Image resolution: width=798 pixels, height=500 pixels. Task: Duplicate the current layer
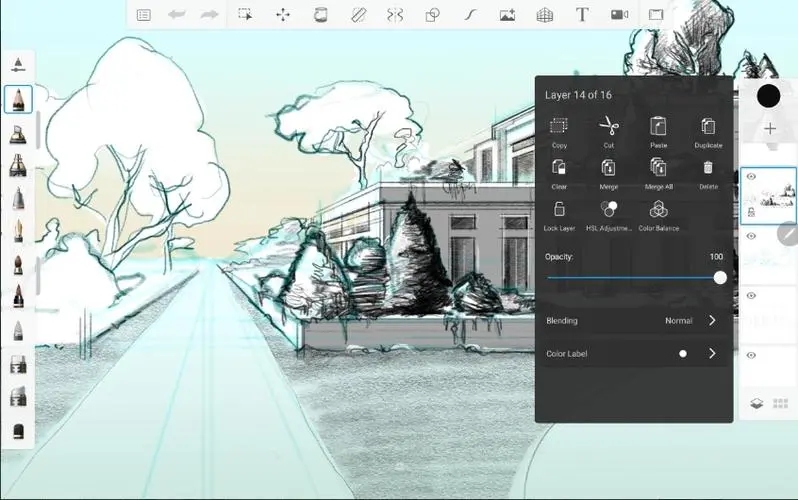coord(708,126)
